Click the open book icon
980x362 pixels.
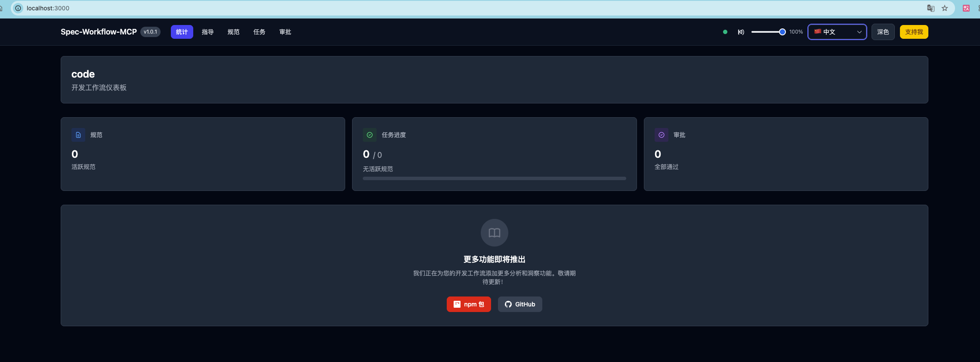pyautogui.click(x=495, y=233)
